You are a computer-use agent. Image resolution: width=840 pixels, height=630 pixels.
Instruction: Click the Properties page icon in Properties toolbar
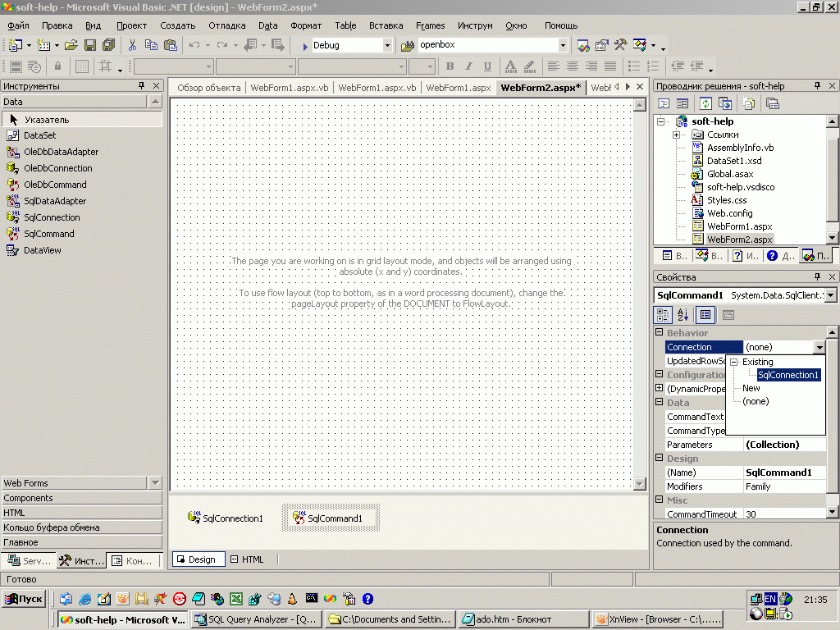click(728, 315)
